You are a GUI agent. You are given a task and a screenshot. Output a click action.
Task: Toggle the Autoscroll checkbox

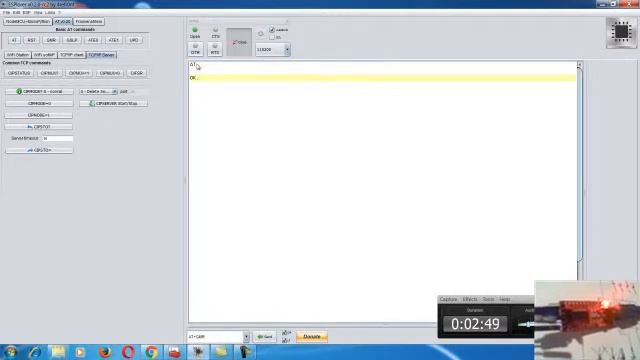click(272, 30)
